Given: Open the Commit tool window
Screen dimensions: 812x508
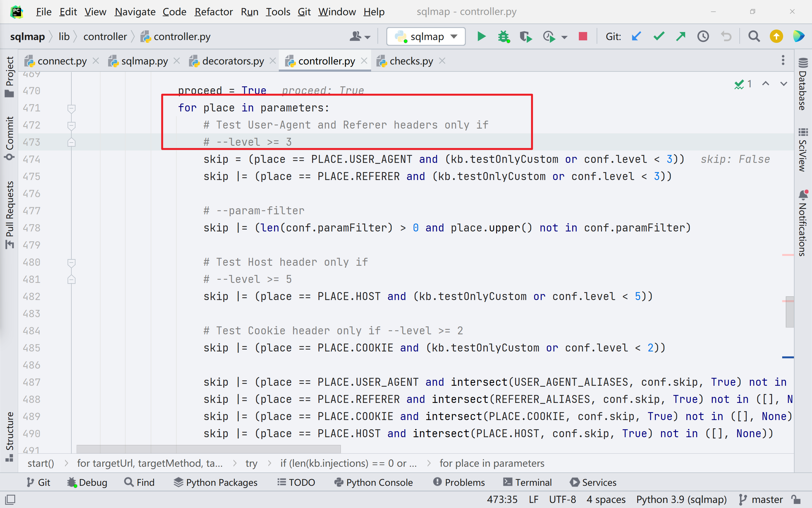Looking at the screenshot, I should (x=10, y=138).
